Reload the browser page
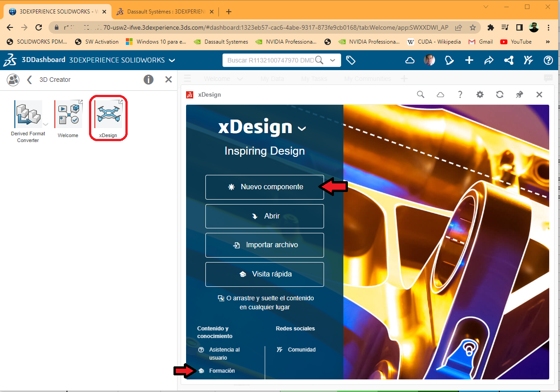560x392 pixels. coord(39,27)
